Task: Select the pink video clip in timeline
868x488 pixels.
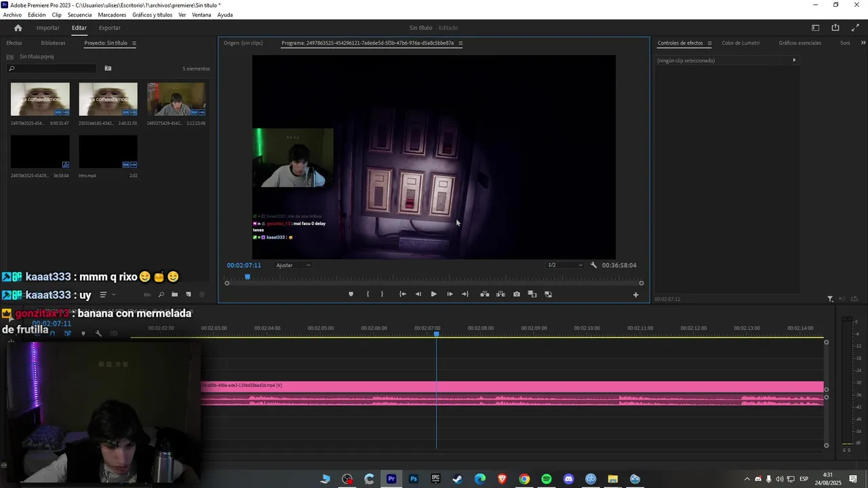Action: click(512, 386)
